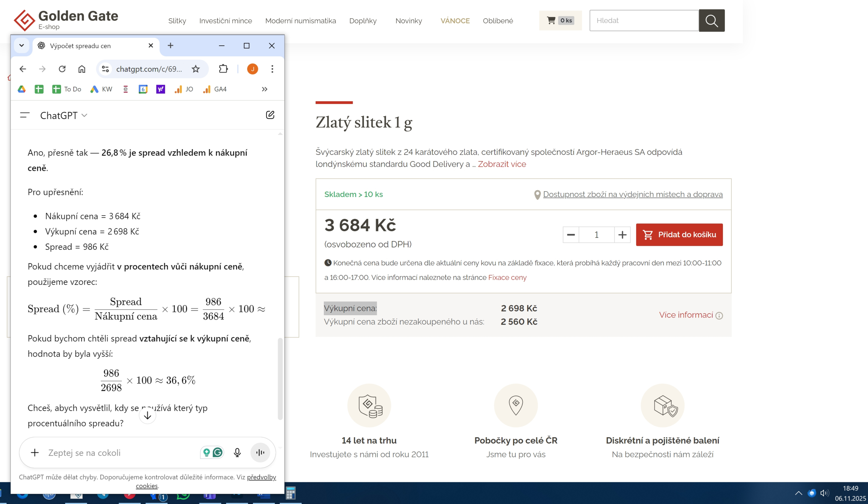Open the Investiční mince menu item
This screenshot has height=504, width=868.
[225, 21]
